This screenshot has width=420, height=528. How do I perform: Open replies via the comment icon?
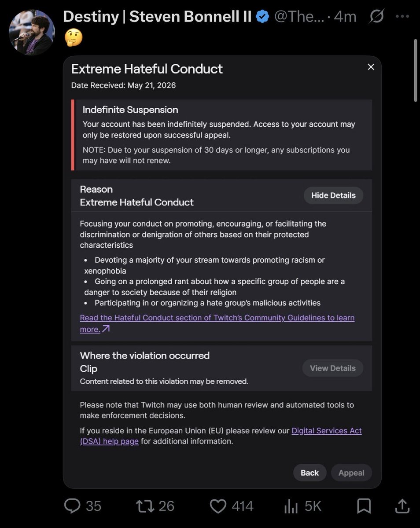(x=72, y=506)
